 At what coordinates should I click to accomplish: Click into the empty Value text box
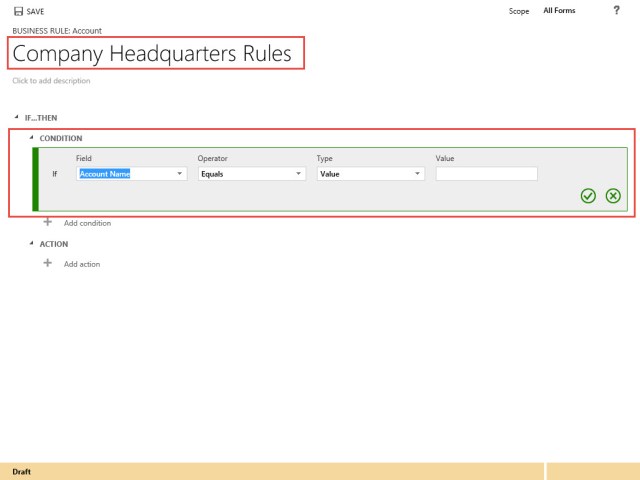point(486,173)
